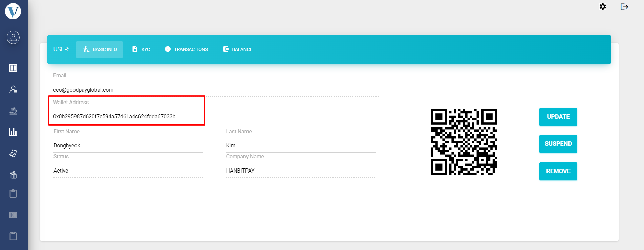
Task: Focus the First Name field containing Donghyeok
Action: [x=128, y=146]
